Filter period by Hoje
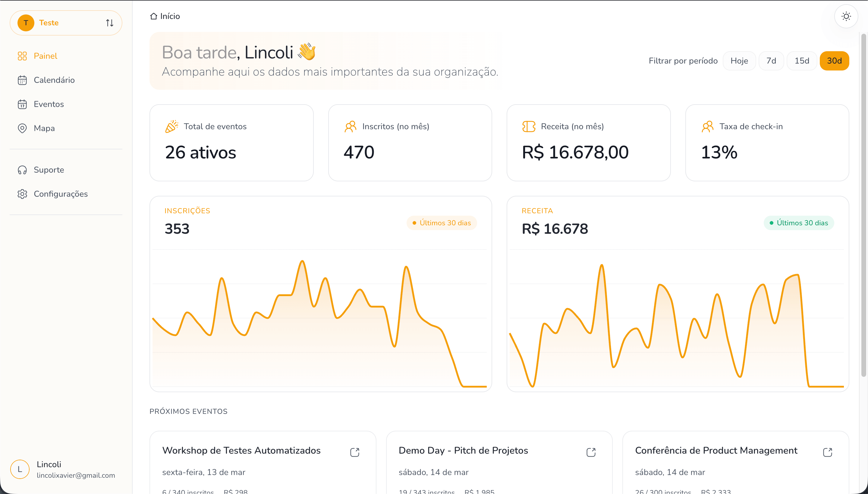Image resolution: width=868 pixels, height=494 pixels. pos(739,61)
